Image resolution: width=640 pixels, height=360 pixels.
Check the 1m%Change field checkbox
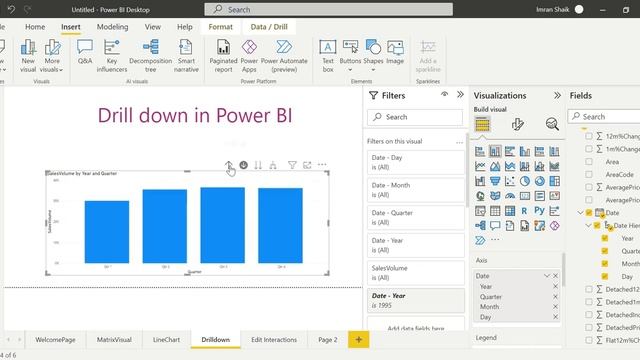[x=589, y=149]
